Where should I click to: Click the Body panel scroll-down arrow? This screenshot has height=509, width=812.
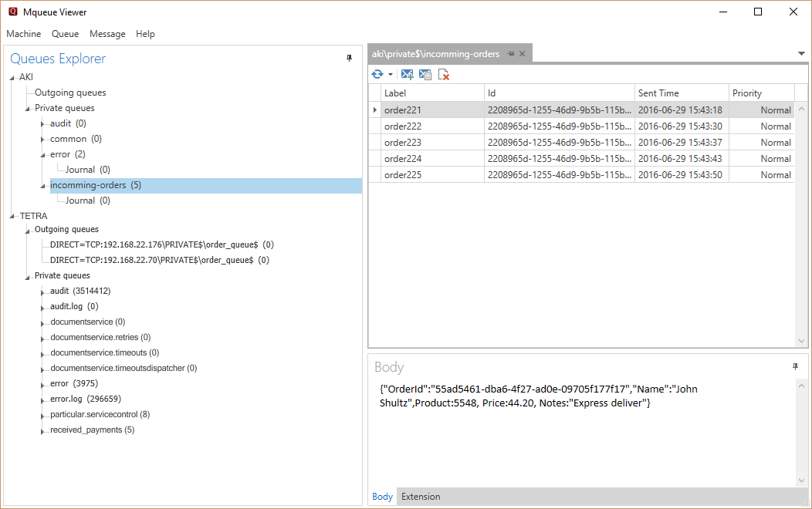pos(801,480)
